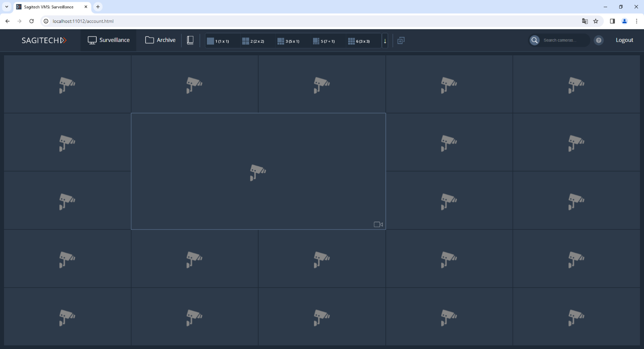Open the event log book icon
The width and height of the screenshot is (644, 349).
click(190, 40)
